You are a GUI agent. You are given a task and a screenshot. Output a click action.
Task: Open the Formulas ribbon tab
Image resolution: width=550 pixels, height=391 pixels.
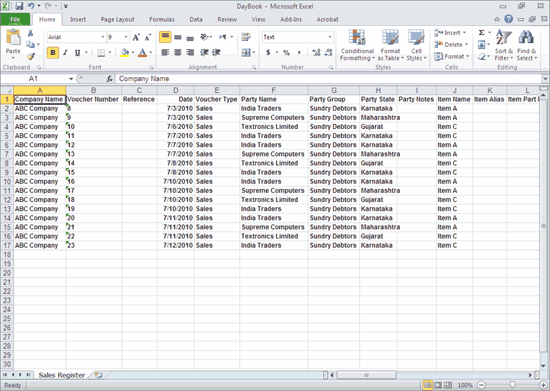coord(162,20)
